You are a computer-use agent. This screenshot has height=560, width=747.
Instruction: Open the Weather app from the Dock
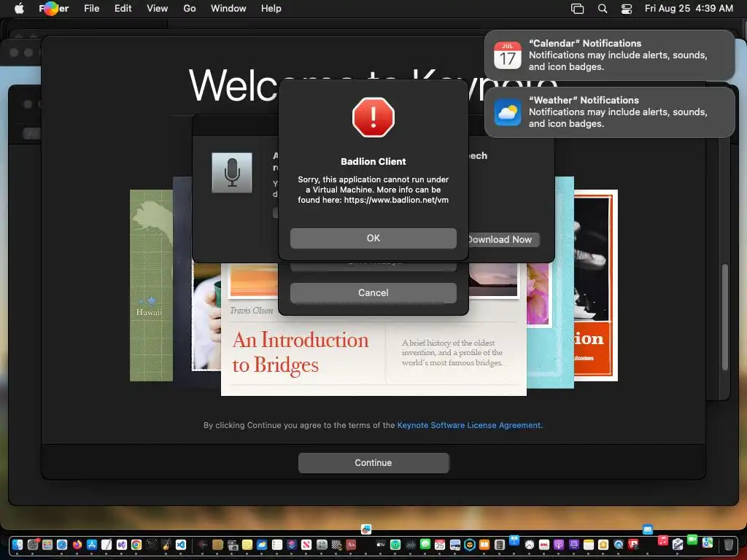tap(262, 545)
